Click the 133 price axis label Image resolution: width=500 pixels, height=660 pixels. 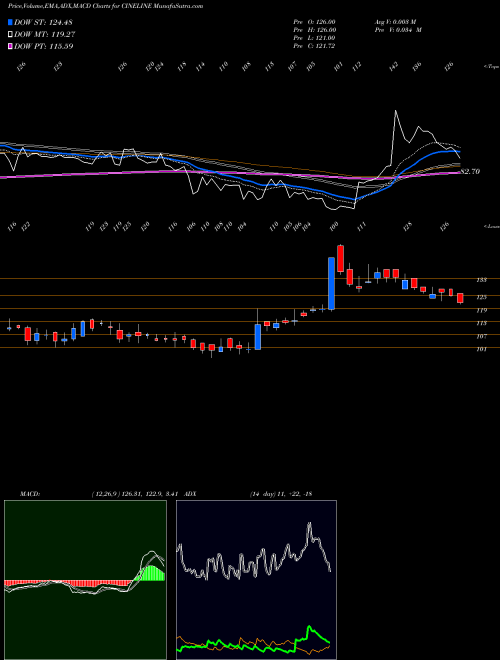coord(482,279)
